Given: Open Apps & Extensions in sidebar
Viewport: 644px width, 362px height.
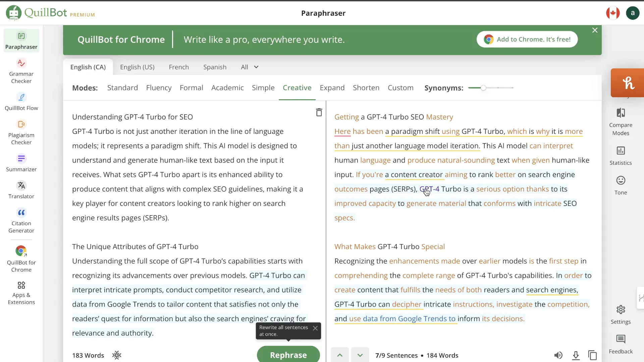Looking at the screenshot, I should (21, 293).
